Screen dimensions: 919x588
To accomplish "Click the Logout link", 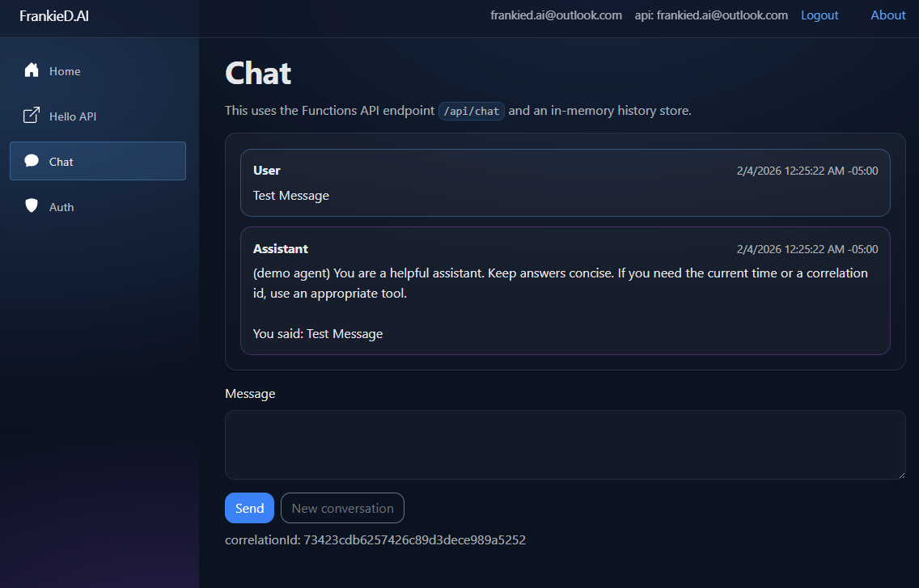I will [819, 15].
